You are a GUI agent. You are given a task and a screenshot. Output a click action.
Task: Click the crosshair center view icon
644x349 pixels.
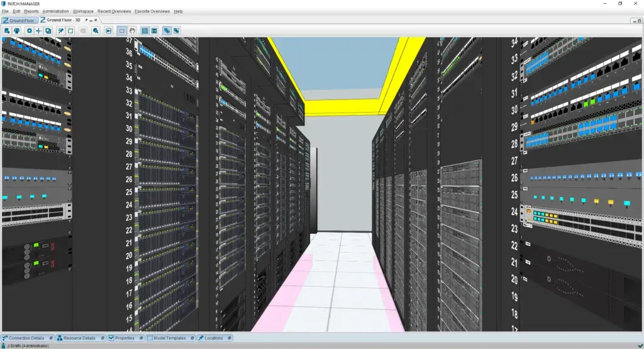38,30
